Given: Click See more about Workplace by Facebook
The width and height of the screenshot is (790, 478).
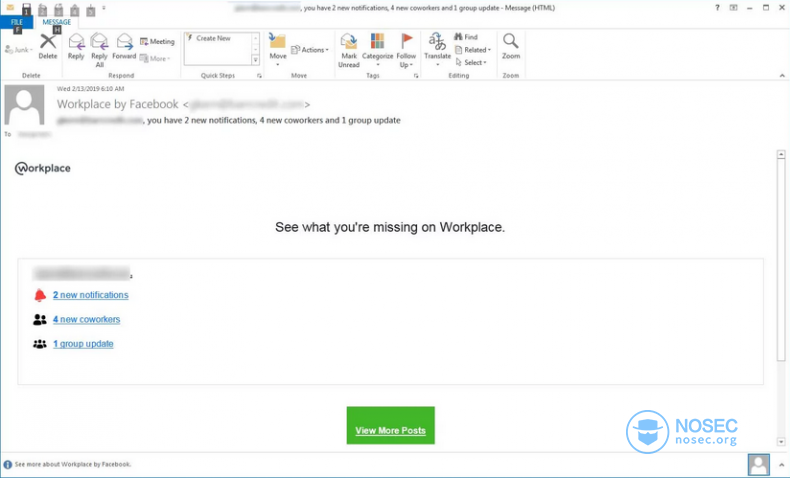Looking at the screenshot, I should (x=73, y=464).
